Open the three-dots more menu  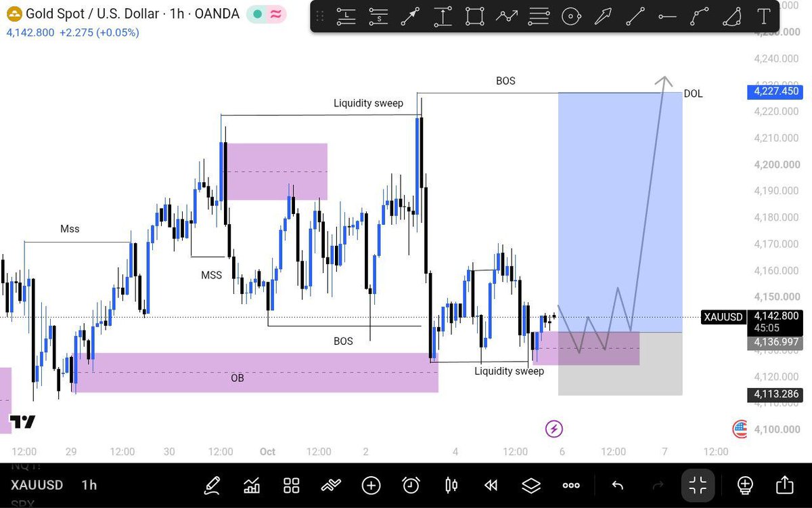point(571,485)
